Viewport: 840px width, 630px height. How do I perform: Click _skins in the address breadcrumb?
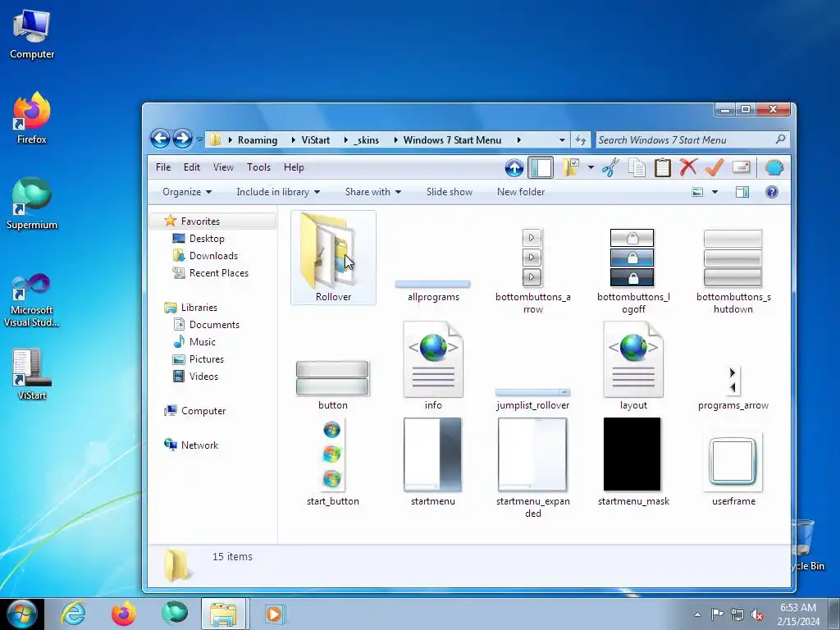click(x=367, y=139)
